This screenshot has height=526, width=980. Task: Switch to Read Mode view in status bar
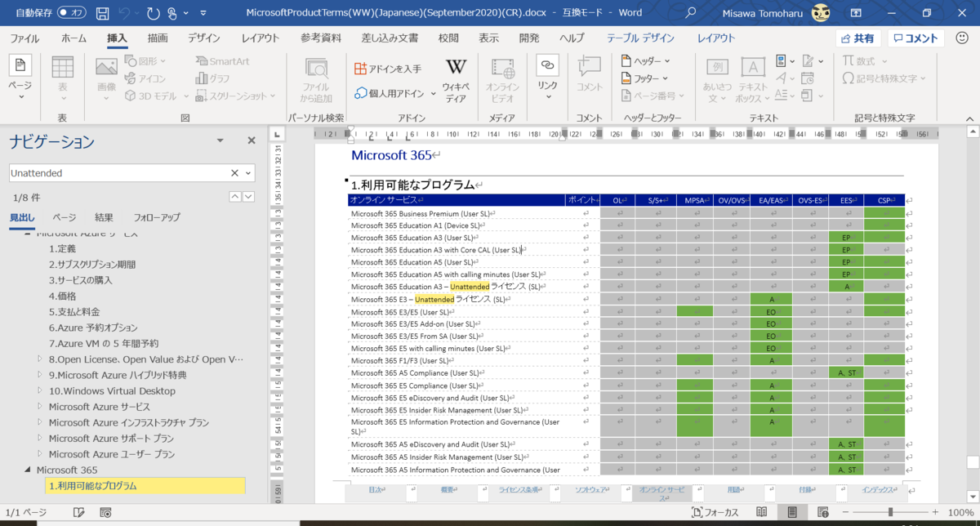(761, 512)
